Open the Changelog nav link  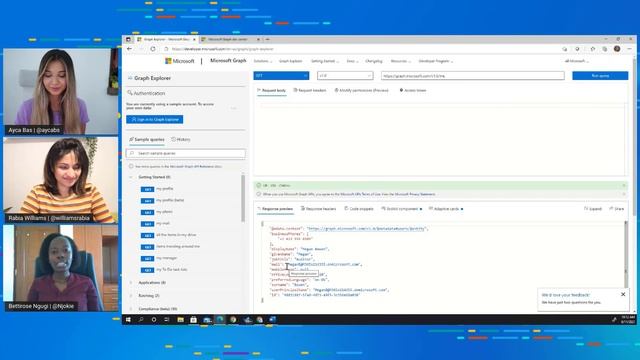click(x=374, y=61)
